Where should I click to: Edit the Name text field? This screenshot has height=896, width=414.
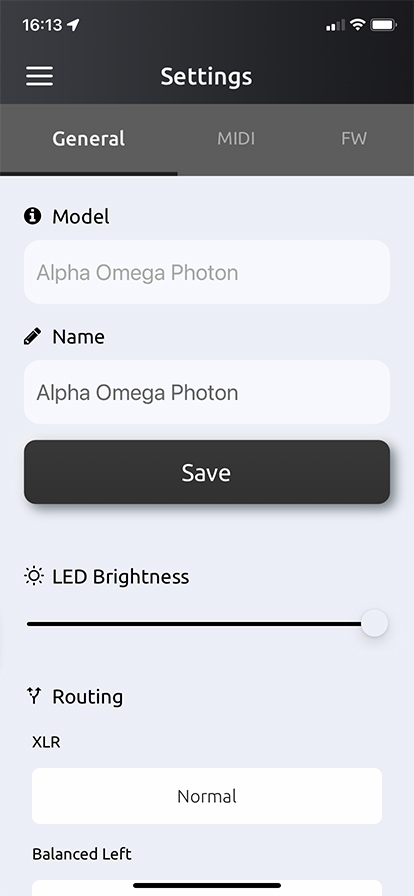tap(207, 392)
